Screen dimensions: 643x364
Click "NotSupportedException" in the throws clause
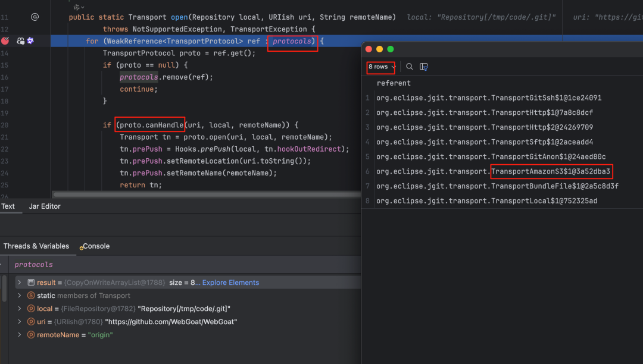coord(177,29)
